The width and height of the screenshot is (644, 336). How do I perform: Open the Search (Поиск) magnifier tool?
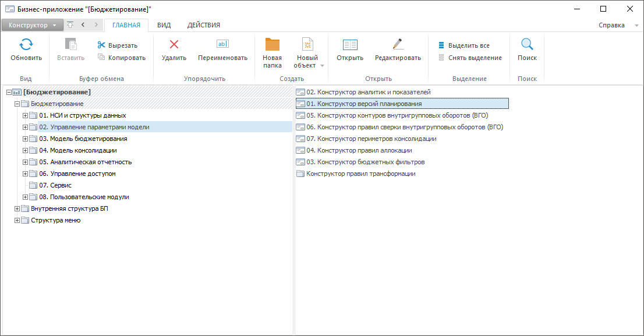pyautogui.click(x=527, y=45)
